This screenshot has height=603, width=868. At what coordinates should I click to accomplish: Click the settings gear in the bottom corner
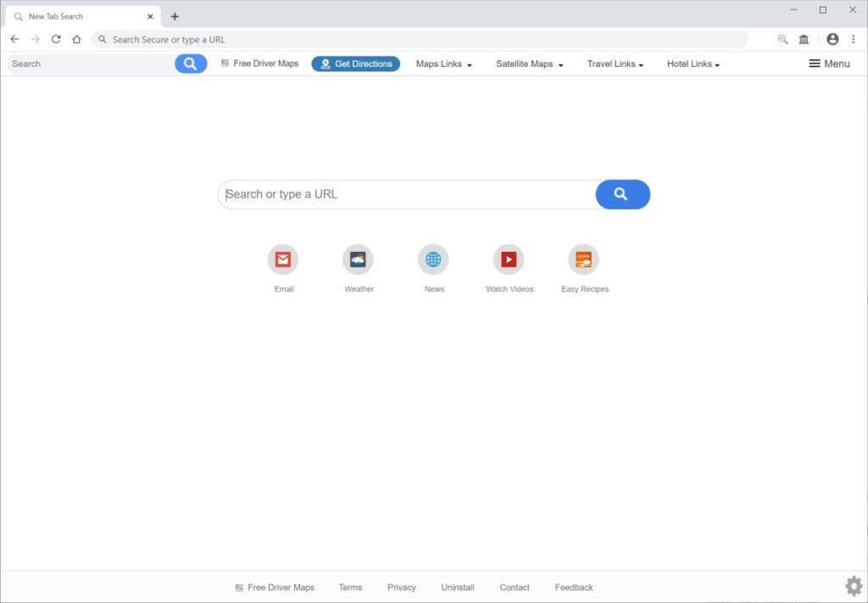coord(854,585)
